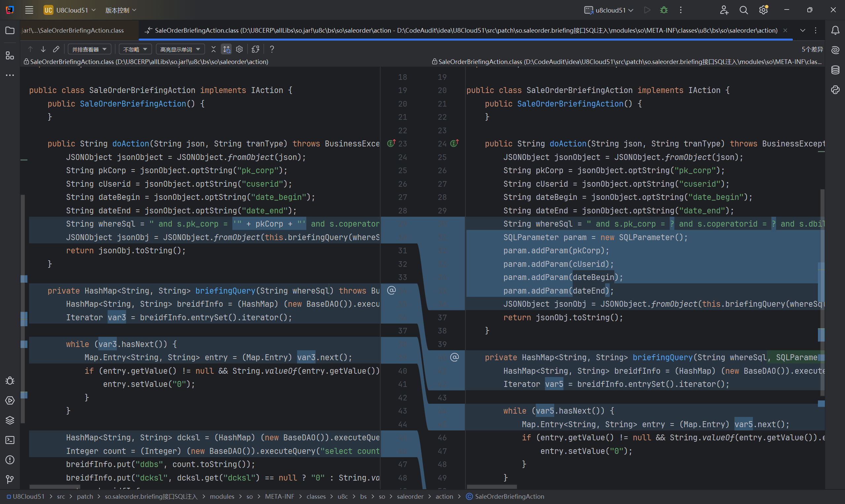Open the Database tool window
This screenshot has height=504, width=845.
click(835, 70)
